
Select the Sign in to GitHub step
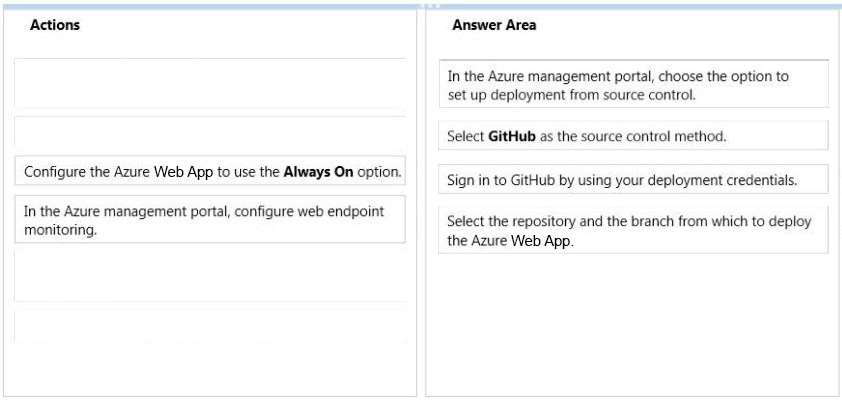(634, 179)
